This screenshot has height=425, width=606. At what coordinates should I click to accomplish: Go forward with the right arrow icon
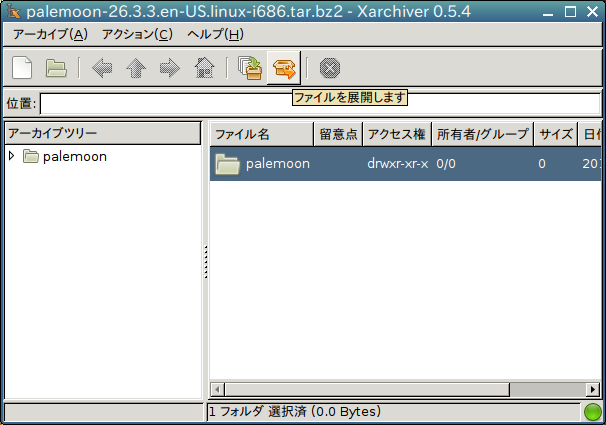click(170, 68)
